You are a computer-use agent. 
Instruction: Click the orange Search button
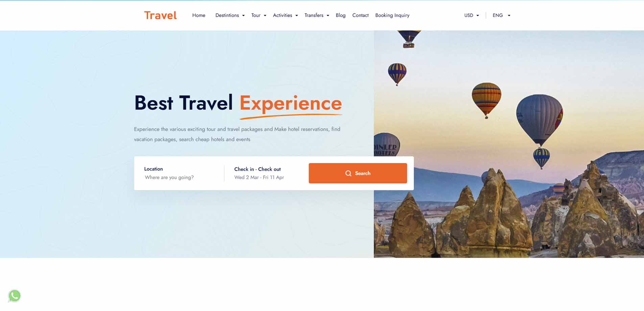click(x=358, y=173)
